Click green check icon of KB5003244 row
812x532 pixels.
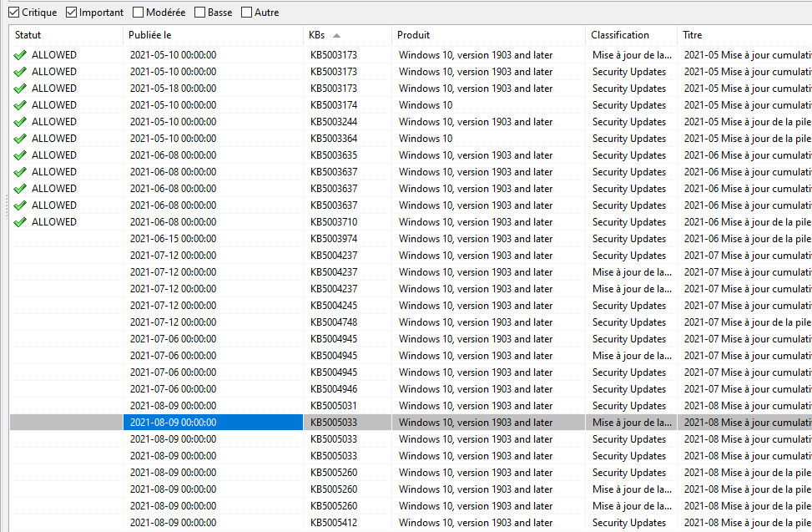point(20,122)
